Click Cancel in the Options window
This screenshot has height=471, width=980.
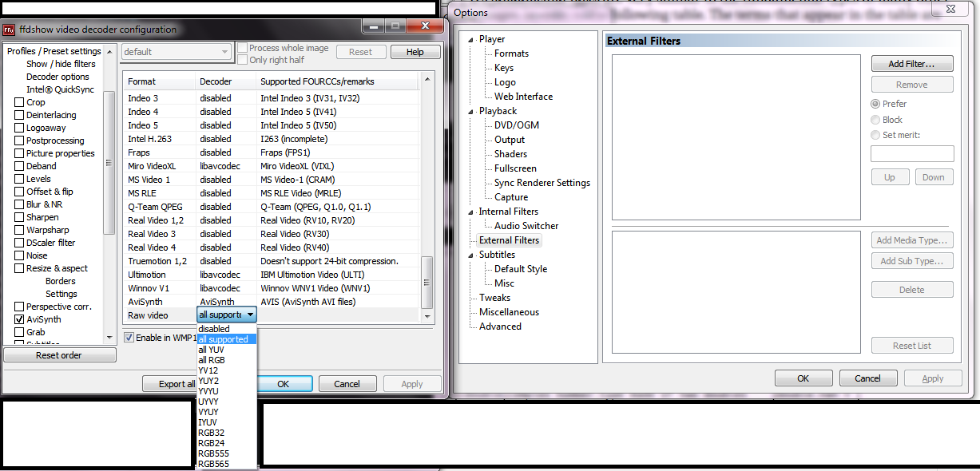coord(867,378)
